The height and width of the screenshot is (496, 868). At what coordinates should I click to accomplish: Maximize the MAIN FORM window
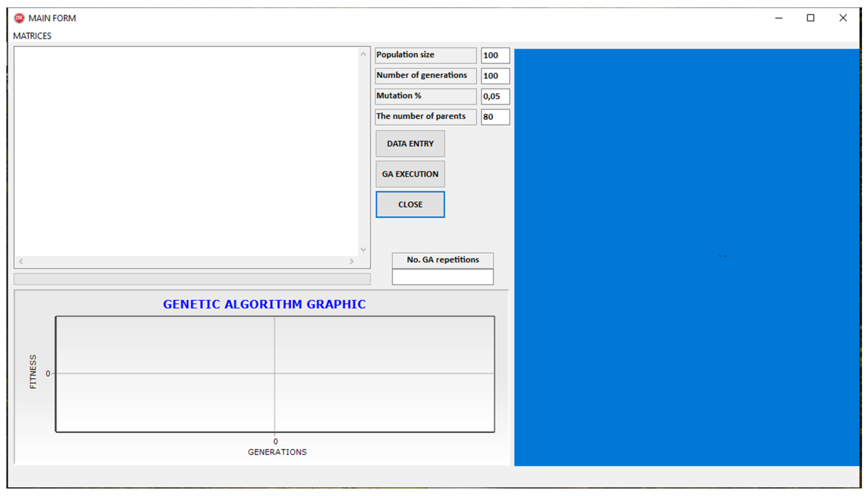coord(810,18)
